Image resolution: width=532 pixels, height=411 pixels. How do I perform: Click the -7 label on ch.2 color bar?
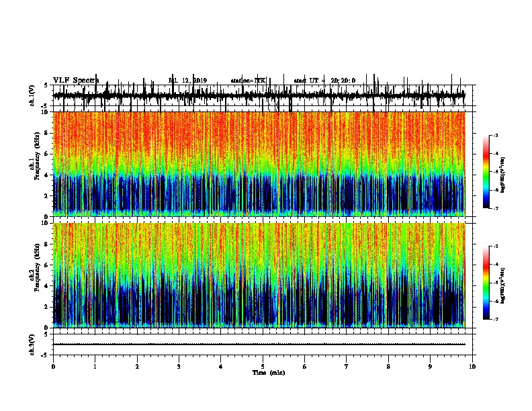click(495, 320)
